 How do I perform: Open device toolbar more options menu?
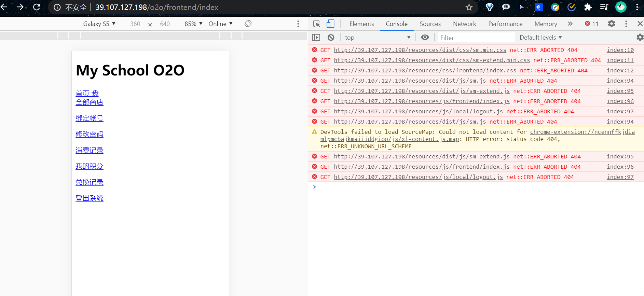[298, 24]
